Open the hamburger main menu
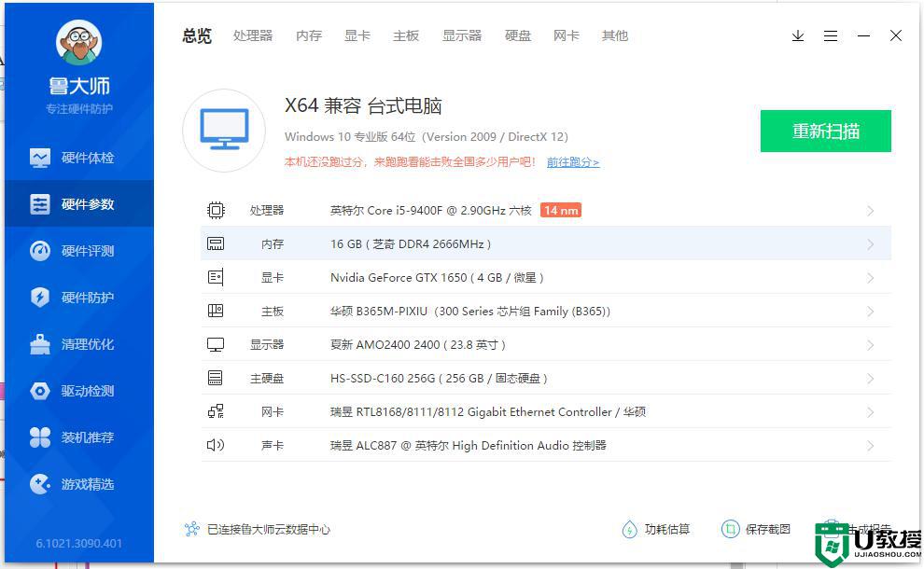This screenshot has height=569, width=924. pyautogui.click(x=831, y=35)
